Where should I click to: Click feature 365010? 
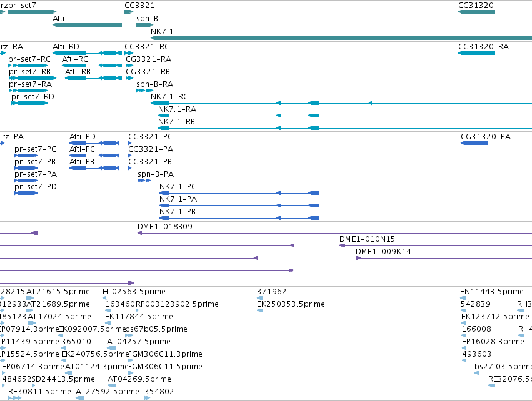(x=76, y=342)
